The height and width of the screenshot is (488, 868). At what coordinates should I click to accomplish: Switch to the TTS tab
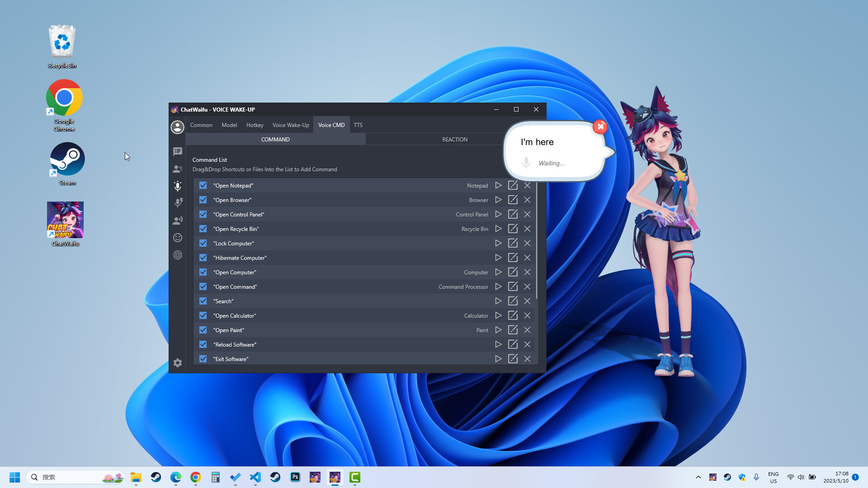click(x=358, y=125)
